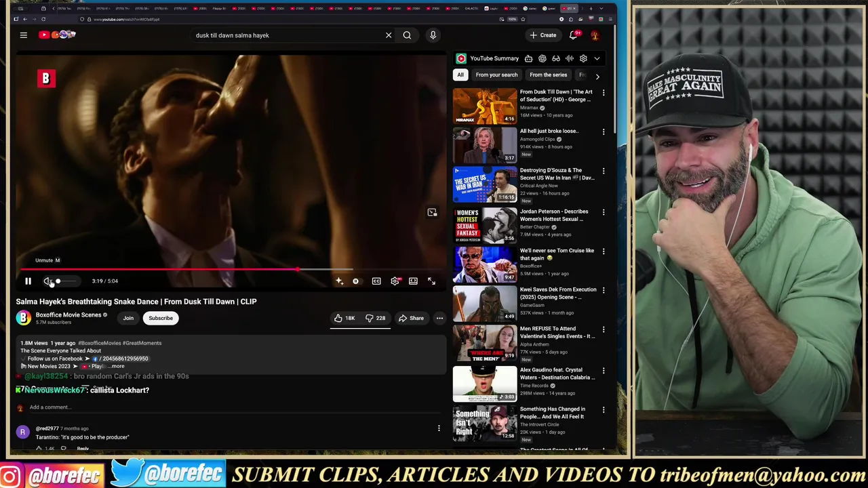Expand the YouTube Summary panel chevron
The image size is (868, 488).
click(597, 58)
